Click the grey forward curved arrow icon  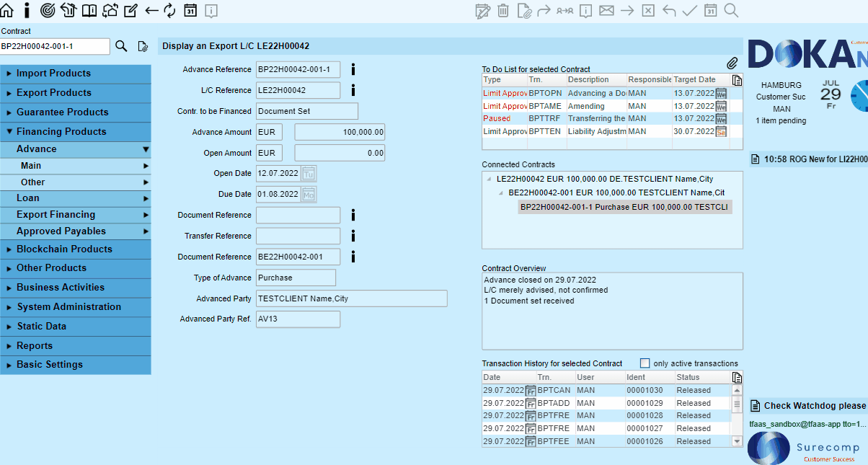pyautogui.click(x=544, y=10)
